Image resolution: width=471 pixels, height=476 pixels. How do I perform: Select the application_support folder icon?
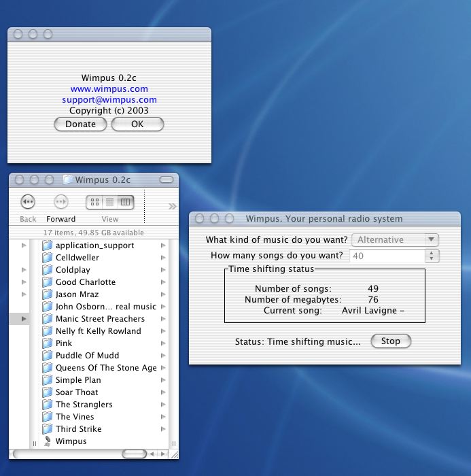[47, 245]
